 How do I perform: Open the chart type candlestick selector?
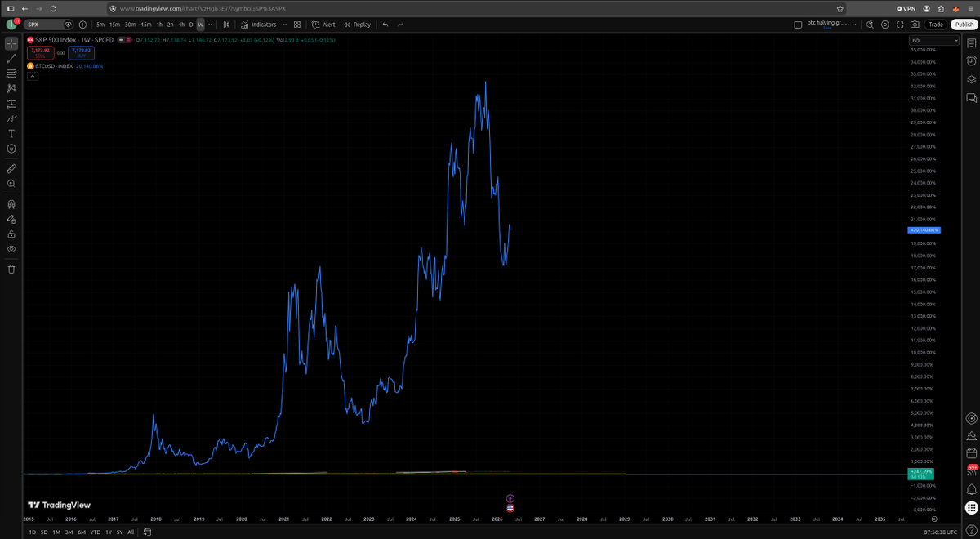[225, 24]
